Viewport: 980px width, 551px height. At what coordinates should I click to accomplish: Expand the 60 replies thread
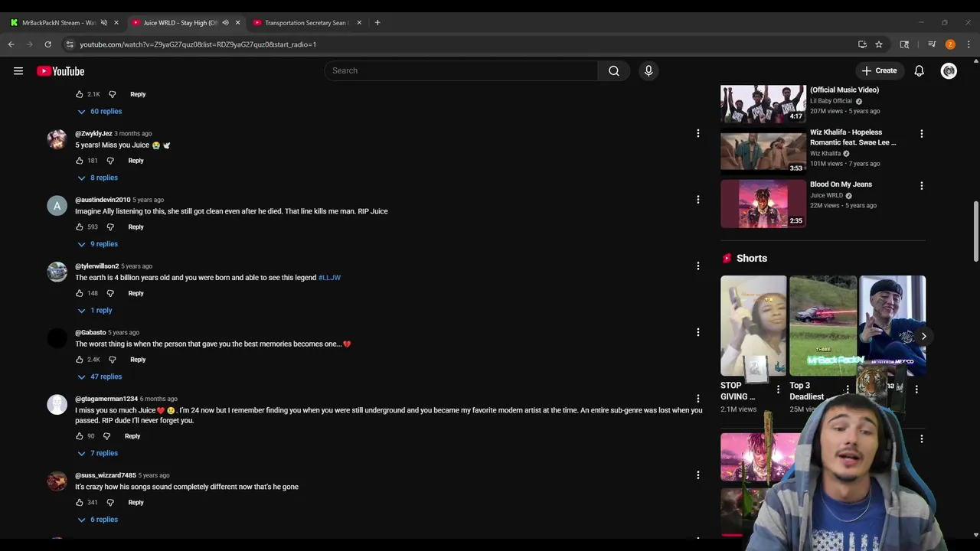coord(100,112)
